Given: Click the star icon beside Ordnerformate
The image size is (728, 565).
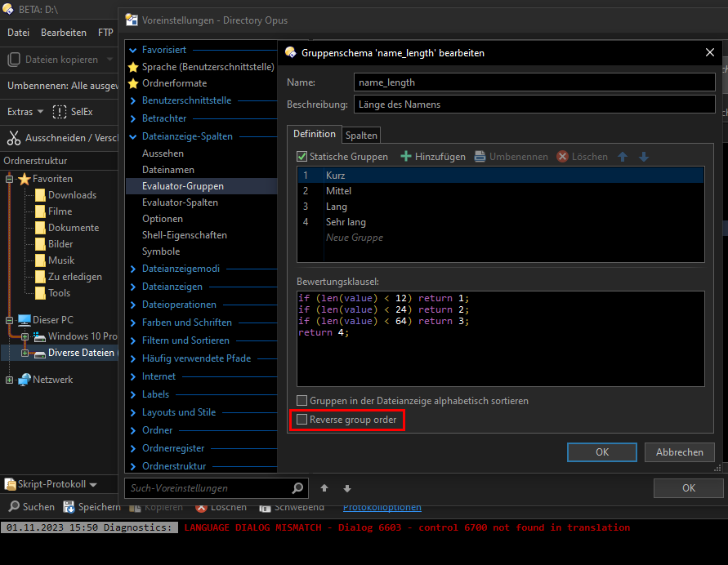Looking at the screenshot, I should 133,83.
